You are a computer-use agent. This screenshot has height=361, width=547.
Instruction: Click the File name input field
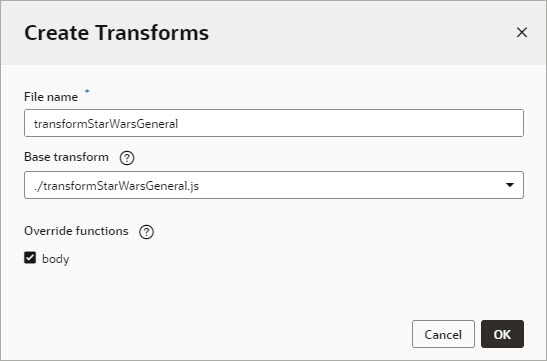point(274,123)
